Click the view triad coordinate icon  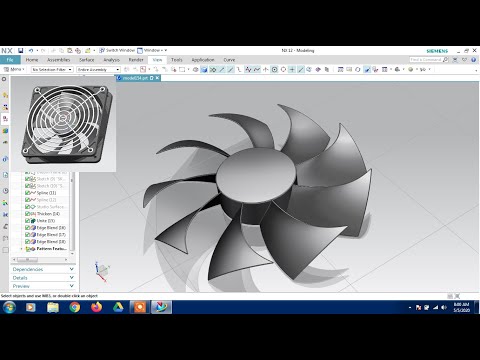tap(101, 272)
